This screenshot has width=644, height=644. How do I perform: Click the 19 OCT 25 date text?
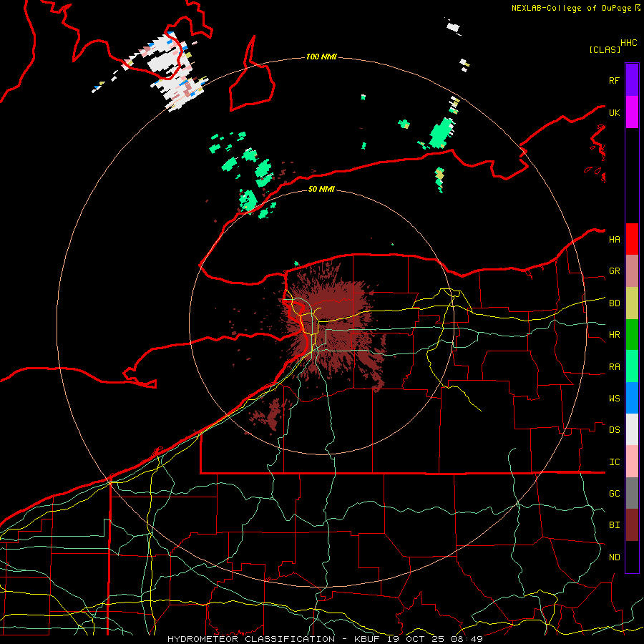point(416,639)
